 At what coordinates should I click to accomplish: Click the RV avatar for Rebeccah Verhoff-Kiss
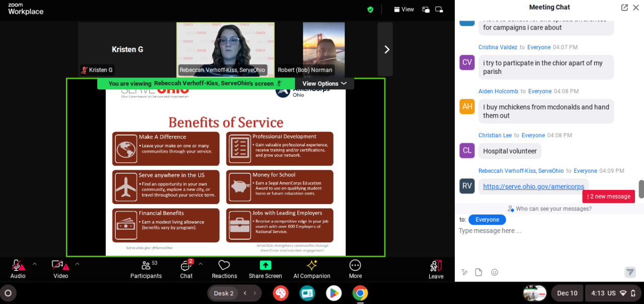point(467,186)
